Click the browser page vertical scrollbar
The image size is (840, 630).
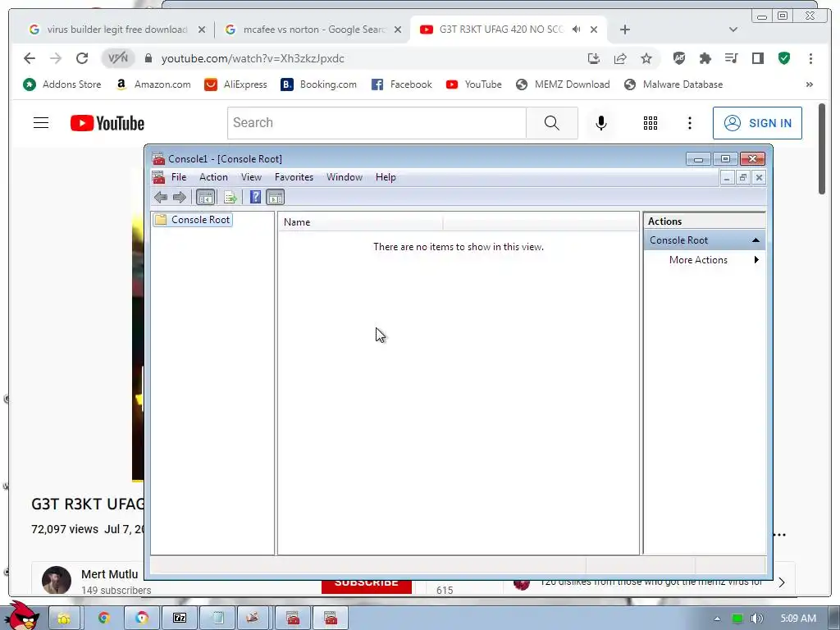tap(822, 149)
